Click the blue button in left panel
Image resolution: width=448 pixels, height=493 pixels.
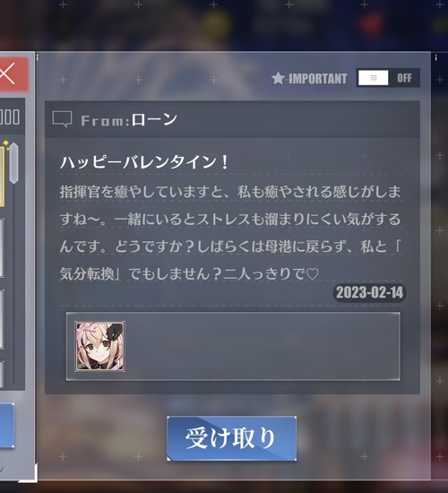coord(7,425)
